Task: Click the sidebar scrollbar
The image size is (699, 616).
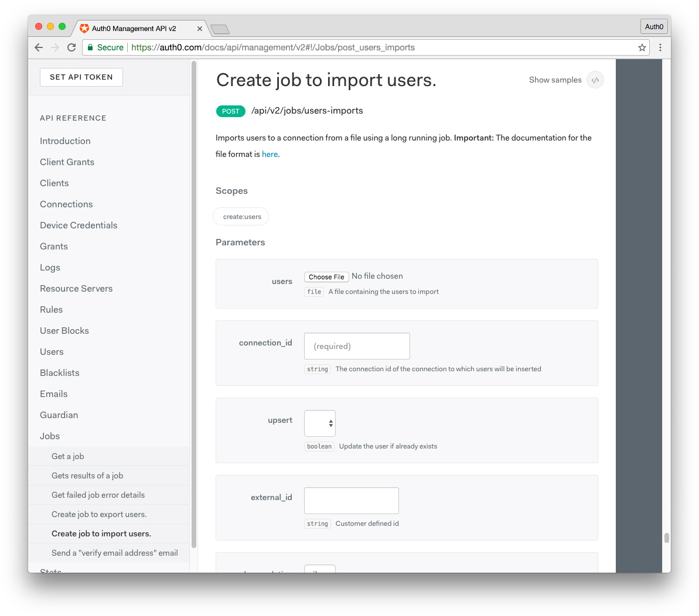Action: 194,304
